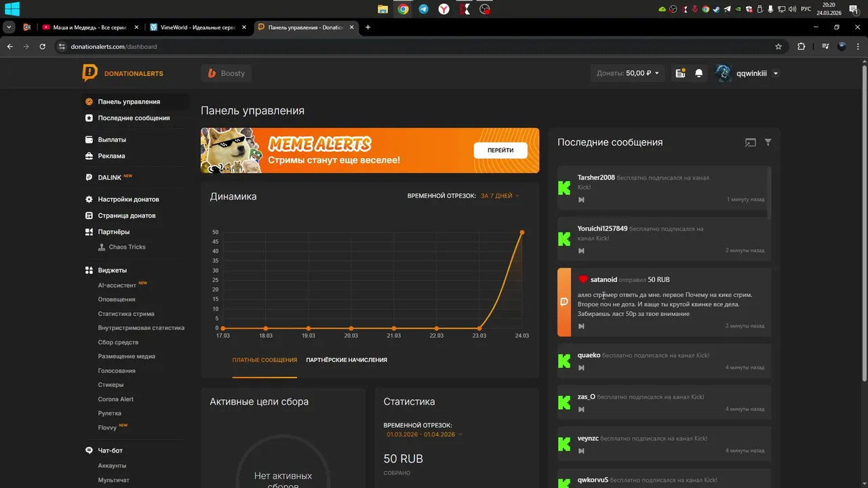Click the Виджеты section icon
This screenshot has height=488, width=868.
[x=89, y=270]
